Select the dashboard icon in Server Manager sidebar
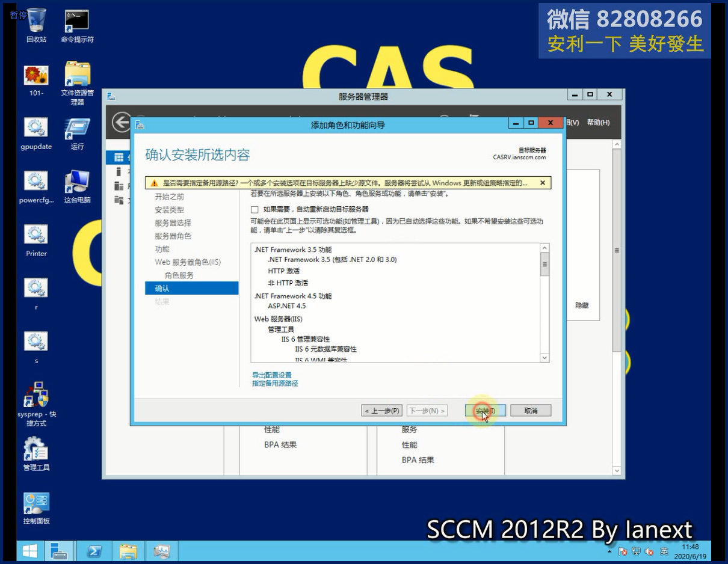728x564 pixels. (119, 158)
